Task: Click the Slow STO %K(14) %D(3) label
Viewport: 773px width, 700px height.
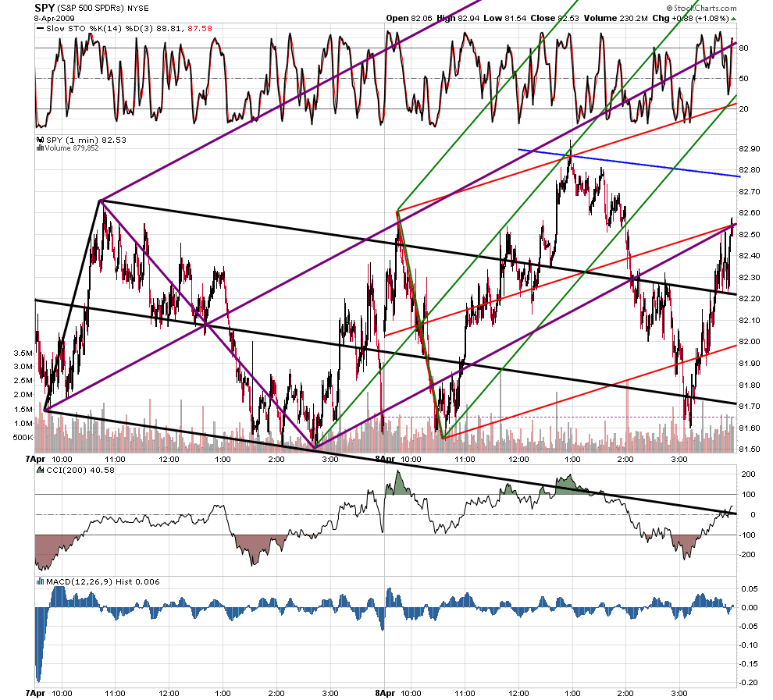Action: coord(100,29)
